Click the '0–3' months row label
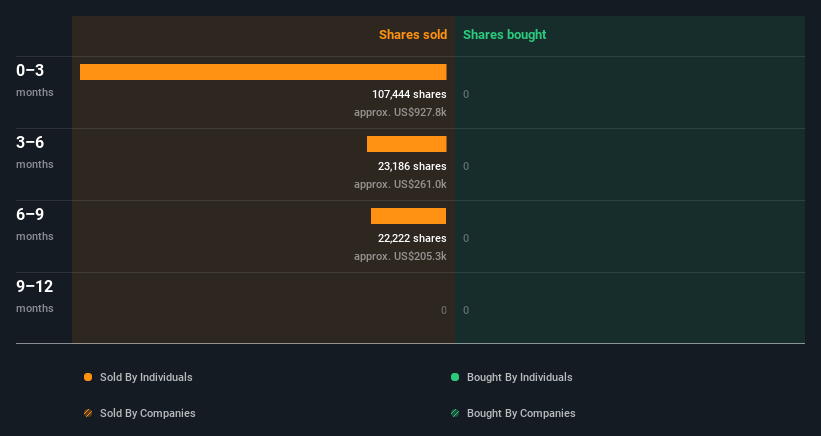 pyautogui.click(x=30, y=70)
